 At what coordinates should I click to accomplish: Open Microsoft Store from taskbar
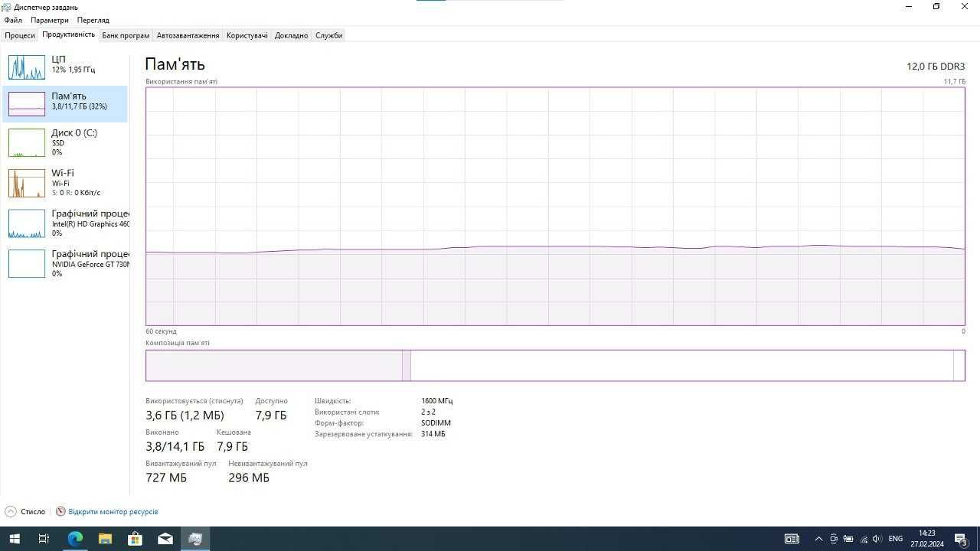135,539
